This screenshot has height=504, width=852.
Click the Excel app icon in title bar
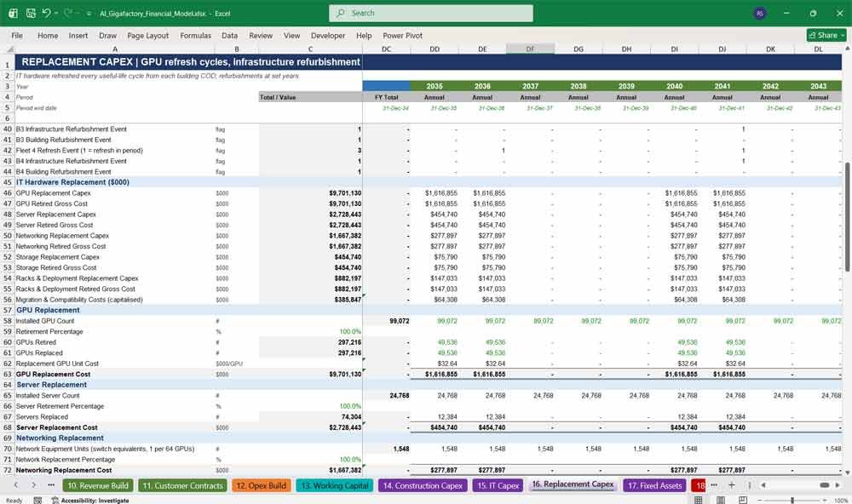coord(13,13)
